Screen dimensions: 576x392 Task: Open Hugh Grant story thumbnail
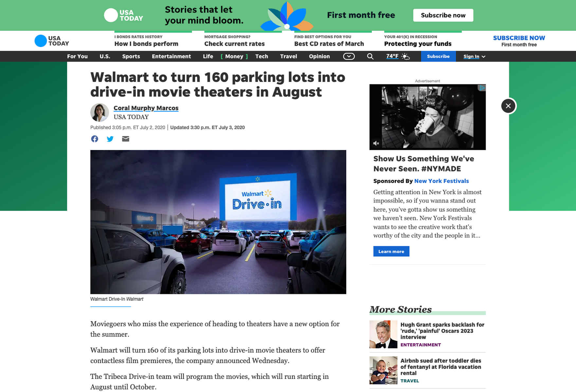coord(383,334)
